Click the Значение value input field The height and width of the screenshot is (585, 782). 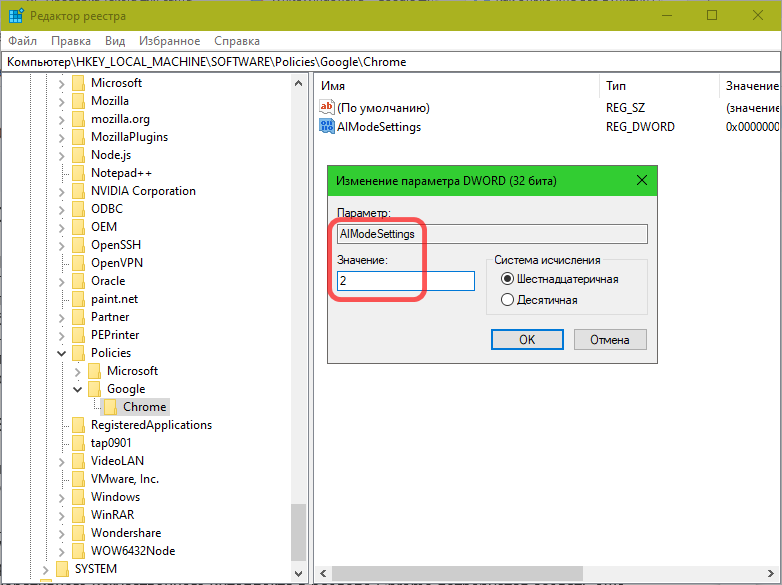406,281
